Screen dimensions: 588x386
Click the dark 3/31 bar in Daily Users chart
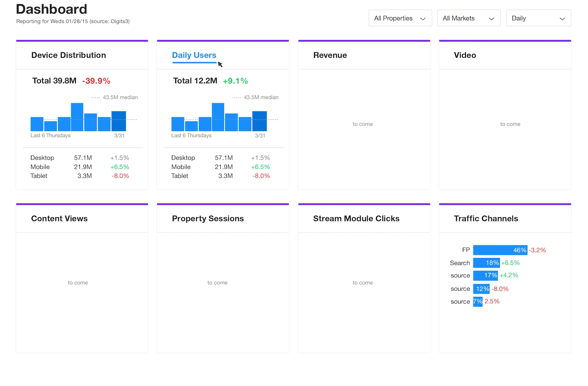(260, 121)
